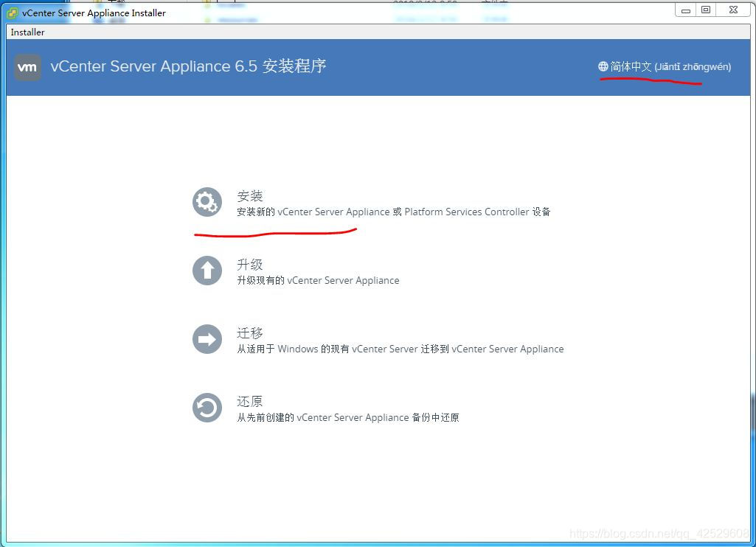Screen dimensions: 756x547
Task: Maximize the installer window
Action: pos(706,10)
